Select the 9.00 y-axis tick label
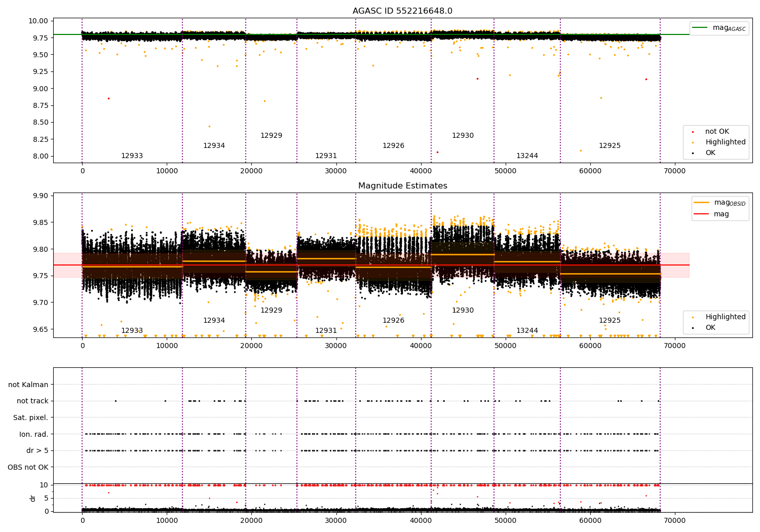Viewport: 760px width, 532px height. click(x=40, y=89)
